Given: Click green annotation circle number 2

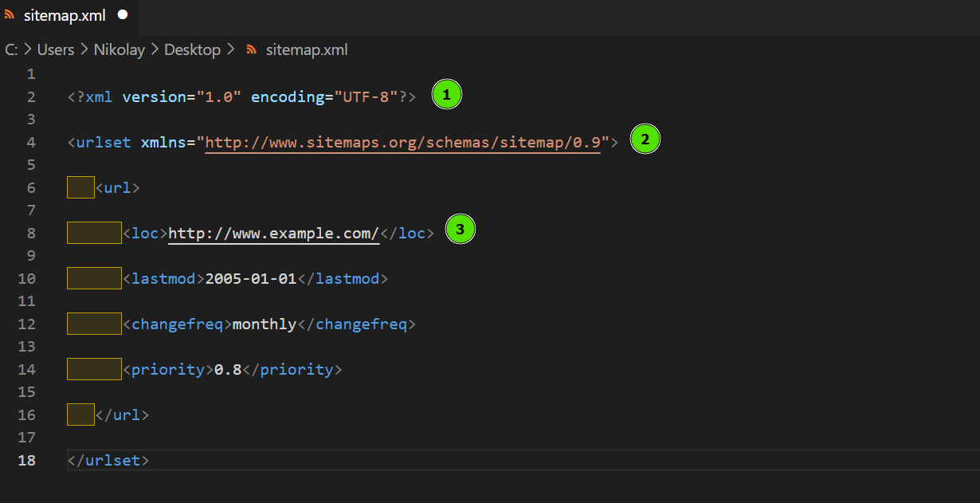Looking at the screenshot, I should (x=645, y=140).
